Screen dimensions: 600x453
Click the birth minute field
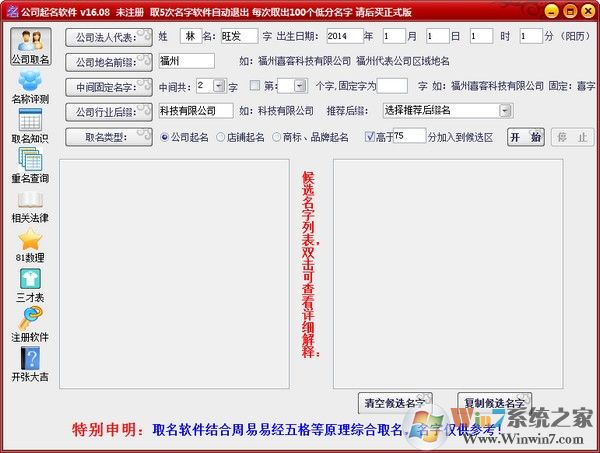click(x=531, y=36)
